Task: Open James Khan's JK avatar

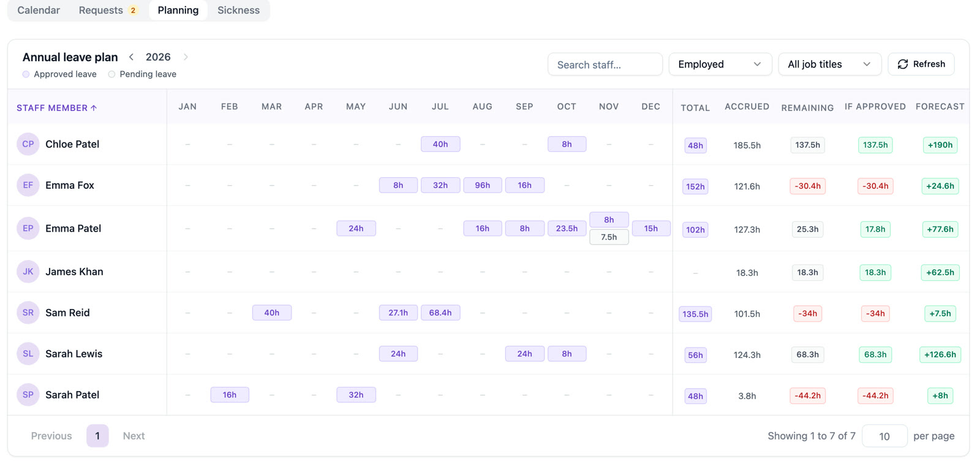Action: pos(28,272)
